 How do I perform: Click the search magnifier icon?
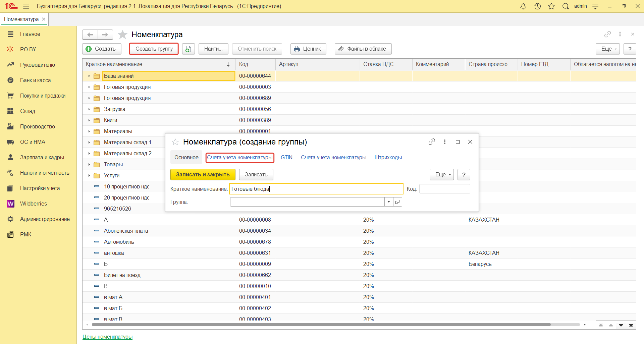tap(566, 6)
